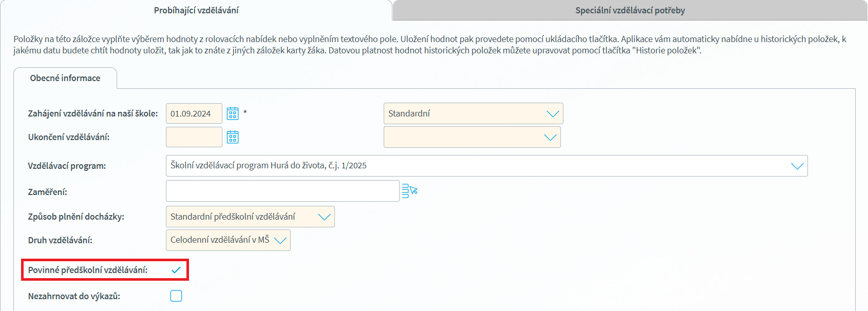Click the Celodenní vzdělávání v MŠ value
The width and height of the screenshot is (868, 311).
[x=220, y=240]
